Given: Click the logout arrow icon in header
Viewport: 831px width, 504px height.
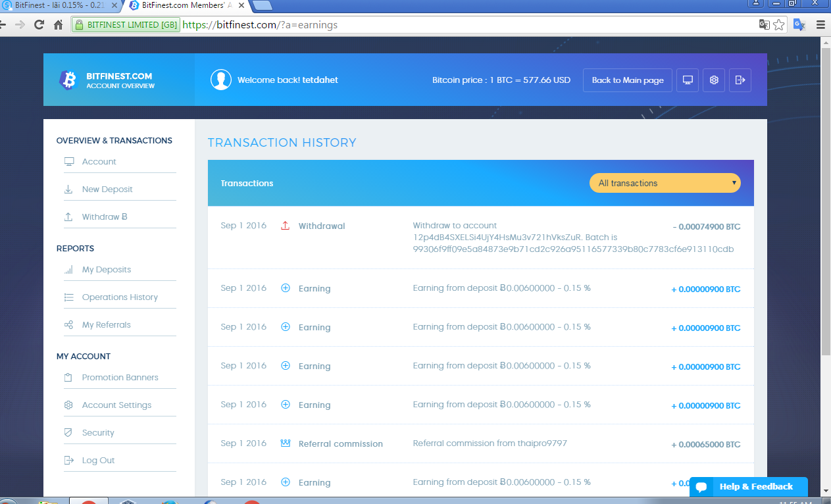Looking at the screenshot, I should tap(740, 80).
